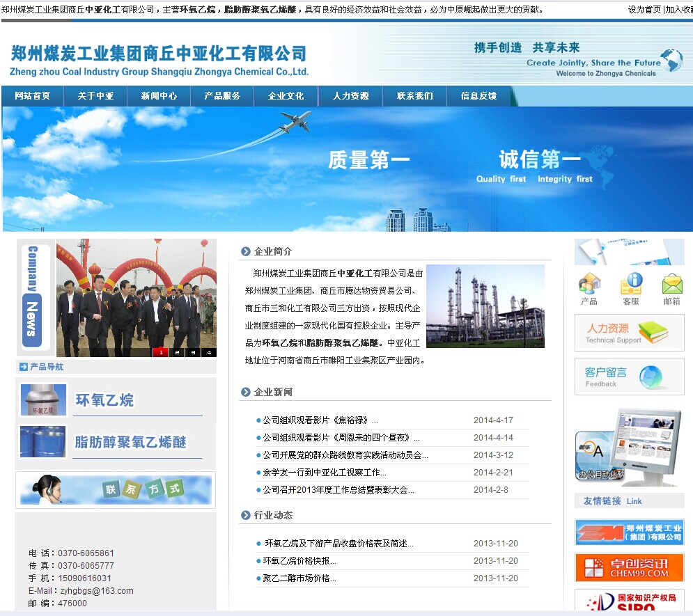Click the 友情链接 Link heading
This screenshot has height=616, width=693.
(x=613, y=501)
